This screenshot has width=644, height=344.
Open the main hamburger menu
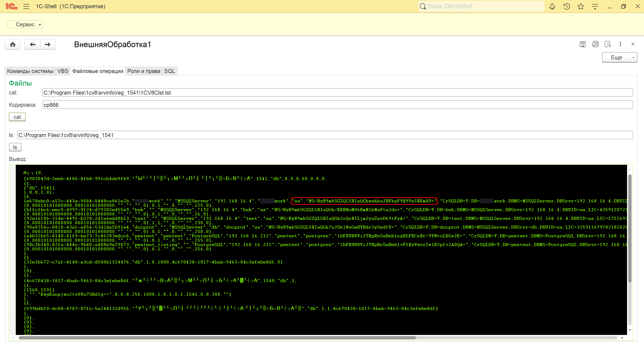26,7
